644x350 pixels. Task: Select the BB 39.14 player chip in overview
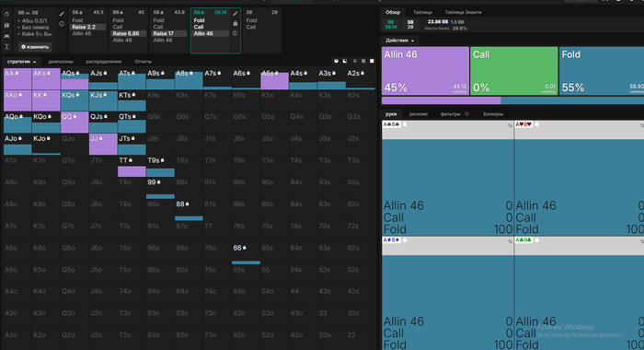pos(391,25)
